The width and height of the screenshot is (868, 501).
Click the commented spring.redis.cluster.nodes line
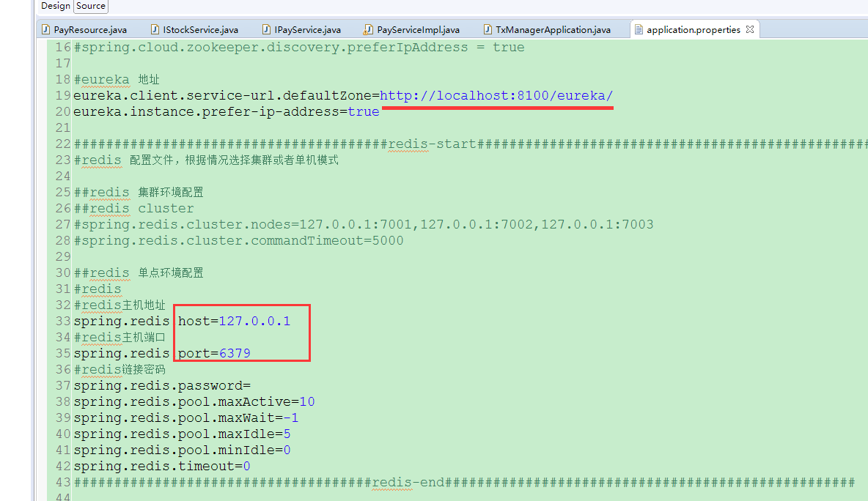point(364,225)
